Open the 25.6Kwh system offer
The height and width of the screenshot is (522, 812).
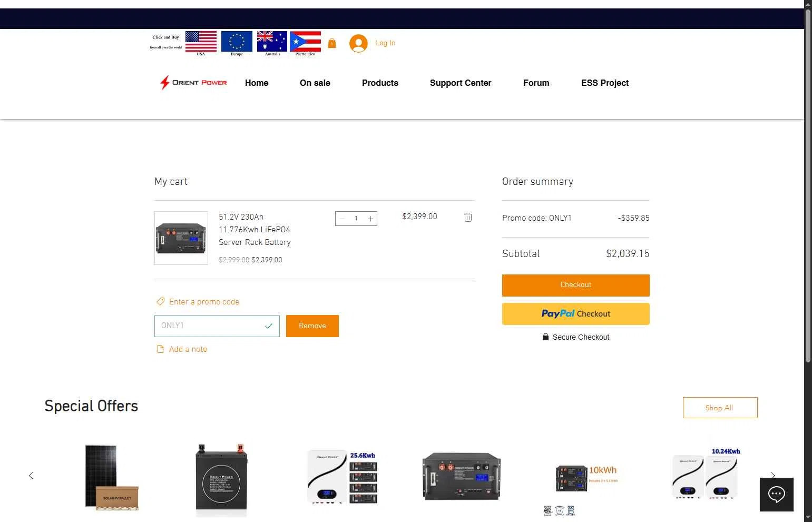343,478
